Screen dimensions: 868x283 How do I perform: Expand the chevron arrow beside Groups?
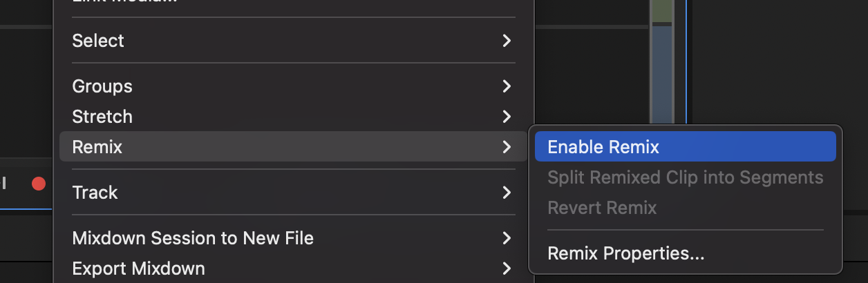pos(507,86)
